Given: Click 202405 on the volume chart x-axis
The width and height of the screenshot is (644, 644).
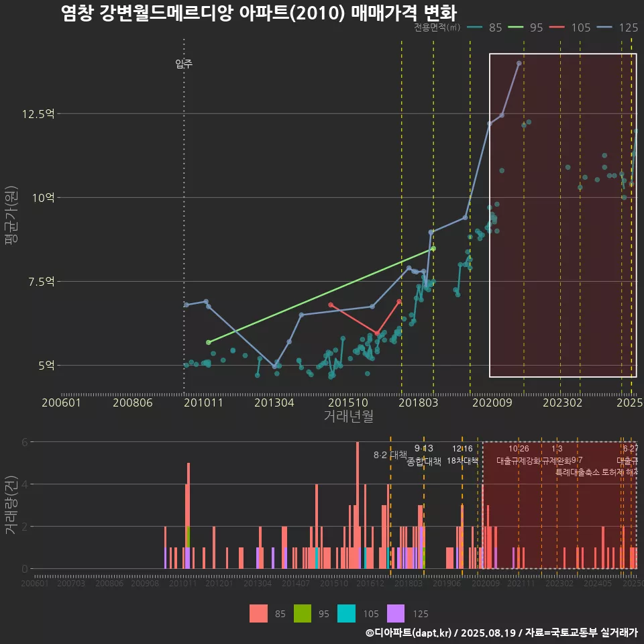Looking at the screenshot, I should pos(598,583).
